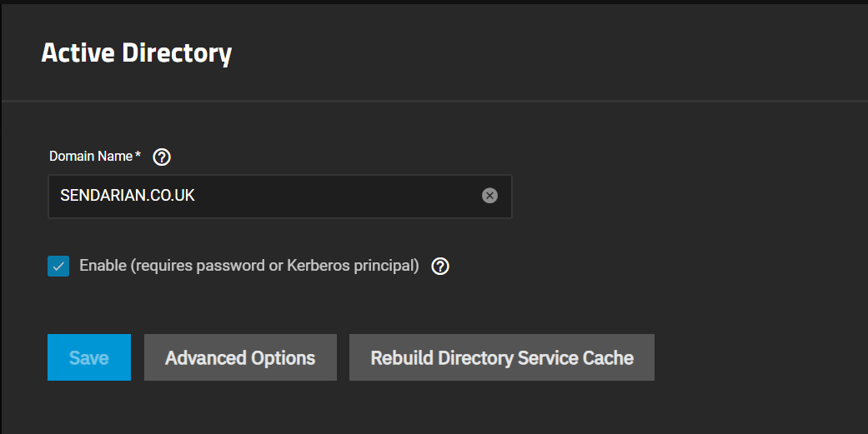Image resolution: width=868 pixels, height=434 pixels.
Task: Place cursor on SENDARIAN.CO.UK text
Action: [128, 195]
